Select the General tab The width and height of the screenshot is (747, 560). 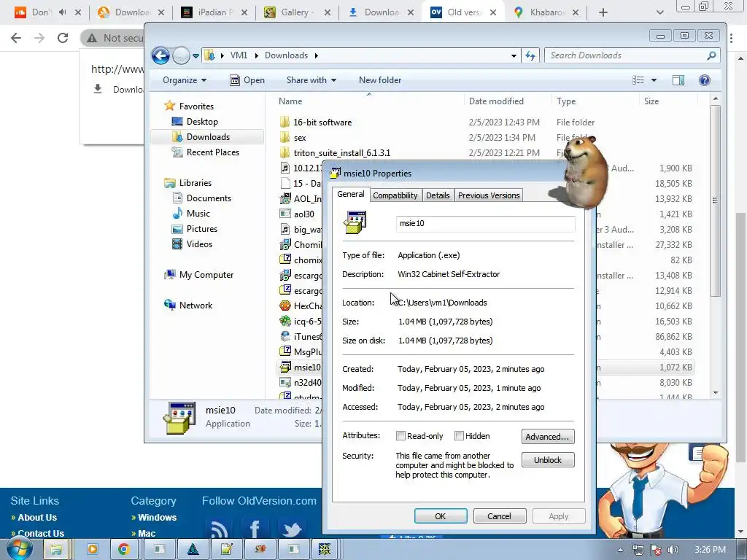351,194
